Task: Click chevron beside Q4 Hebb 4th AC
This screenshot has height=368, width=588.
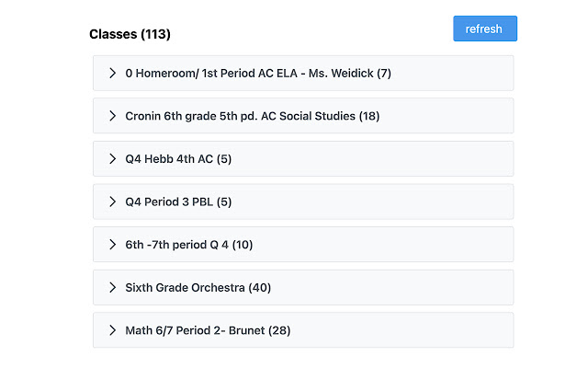Action: click(x=112, y=158)
